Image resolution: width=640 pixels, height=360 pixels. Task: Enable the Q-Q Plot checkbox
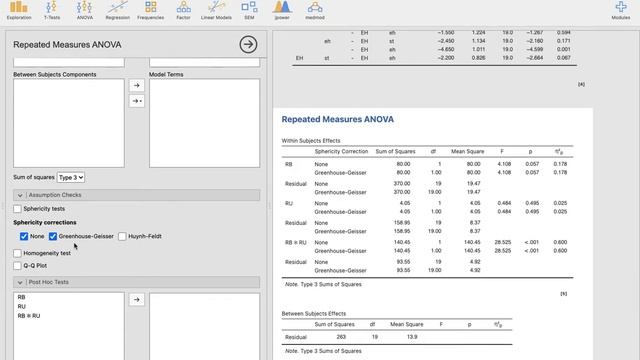point(17,266)
